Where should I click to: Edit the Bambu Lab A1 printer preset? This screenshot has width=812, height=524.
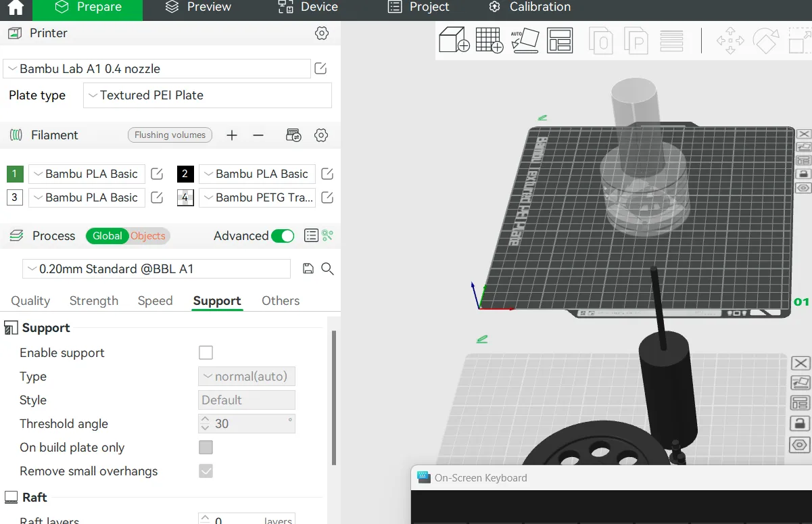click(321, 68)
